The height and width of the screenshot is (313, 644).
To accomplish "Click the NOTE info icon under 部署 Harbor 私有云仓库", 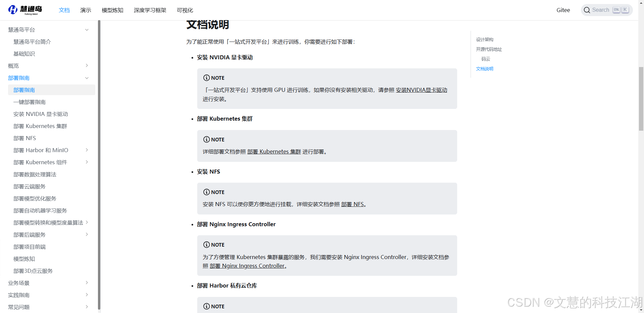I will click(206, 306).
